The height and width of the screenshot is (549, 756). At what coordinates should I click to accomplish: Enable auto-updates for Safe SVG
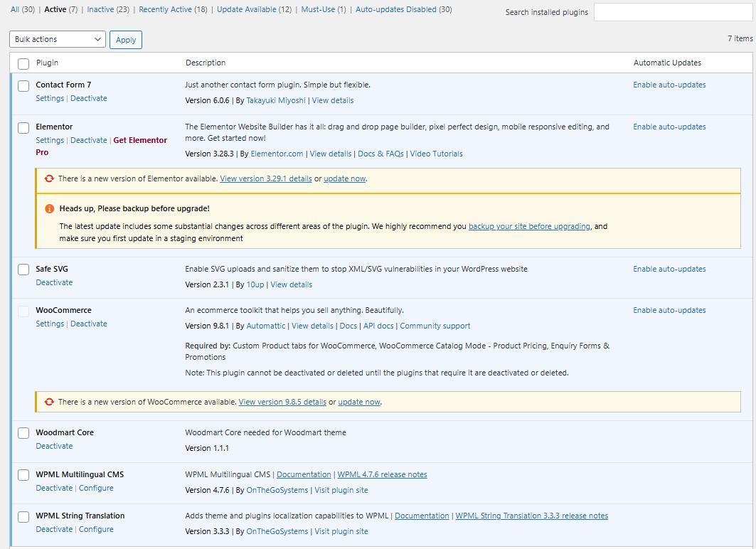tap(669, 269)
